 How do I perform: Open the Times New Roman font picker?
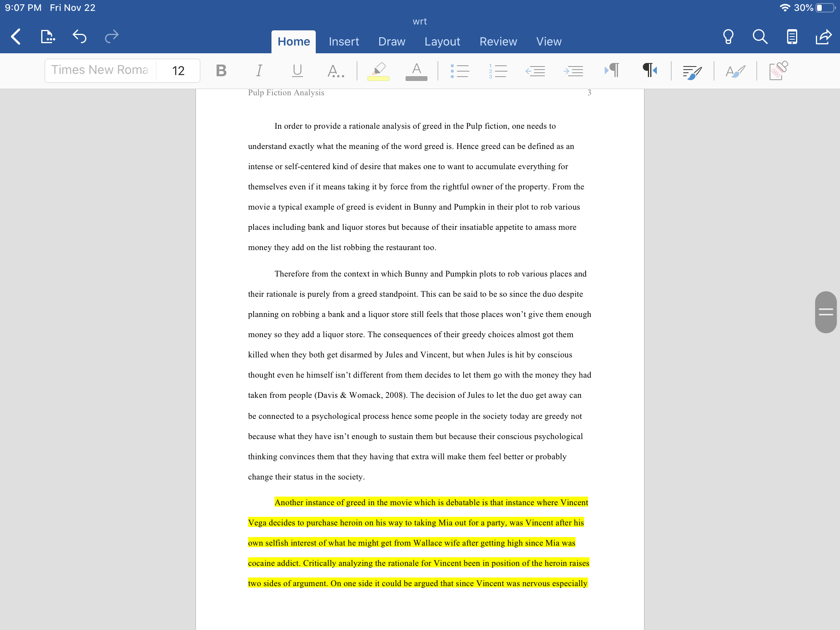pyautogui.click(x=100, y=70)
